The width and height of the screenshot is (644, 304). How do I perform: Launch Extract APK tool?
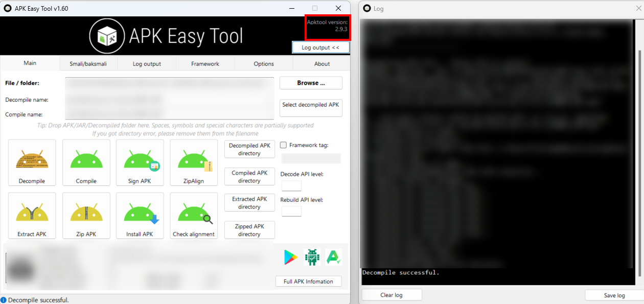[x=32, y=216]
